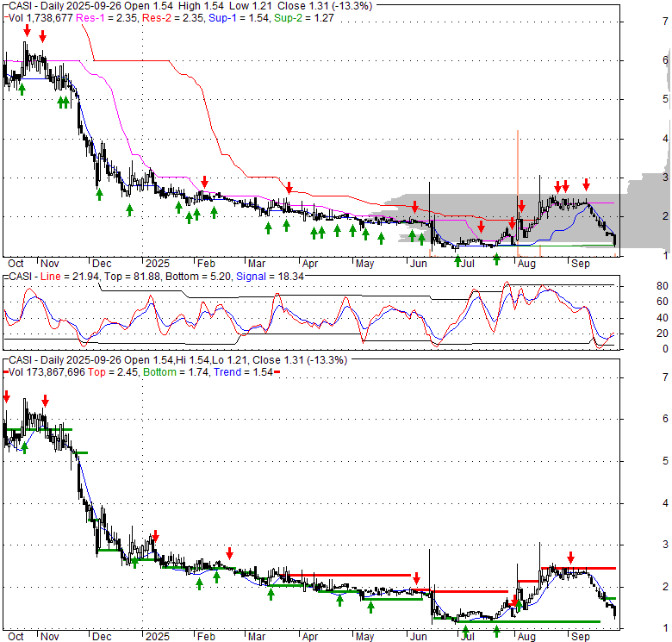Click the red sell arrow above September in bottom chart
Image resolution: width=672 pixels, height=642 pixels.
pyautogui.click(x=570, y=558)
